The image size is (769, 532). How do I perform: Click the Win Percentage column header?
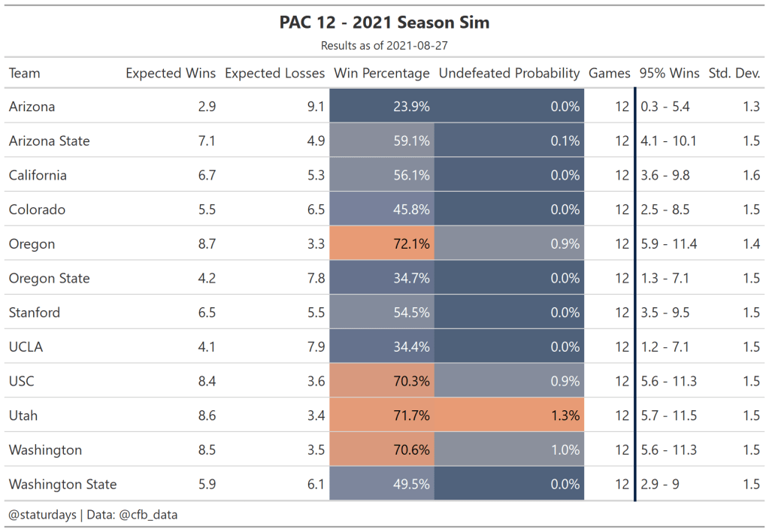click(381, 74)
